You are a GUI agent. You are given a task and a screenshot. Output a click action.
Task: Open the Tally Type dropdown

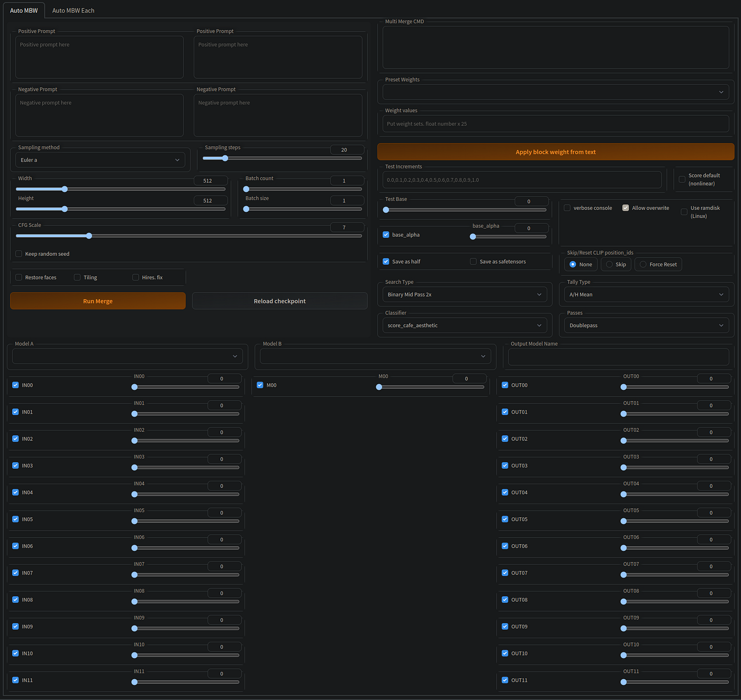646,294
